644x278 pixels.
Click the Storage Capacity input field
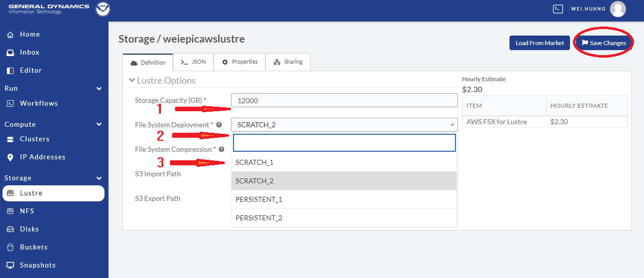pos(344,100)
